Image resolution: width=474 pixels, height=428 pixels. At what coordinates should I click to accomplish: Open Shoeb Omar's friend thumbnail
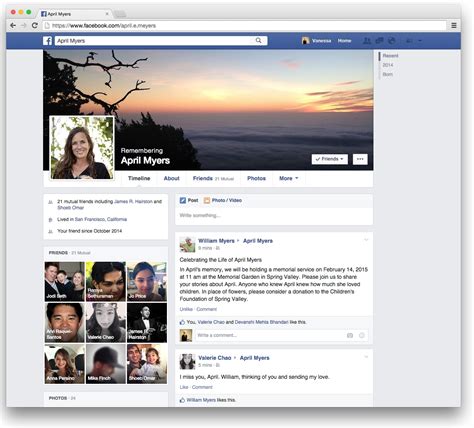point(147,364)
